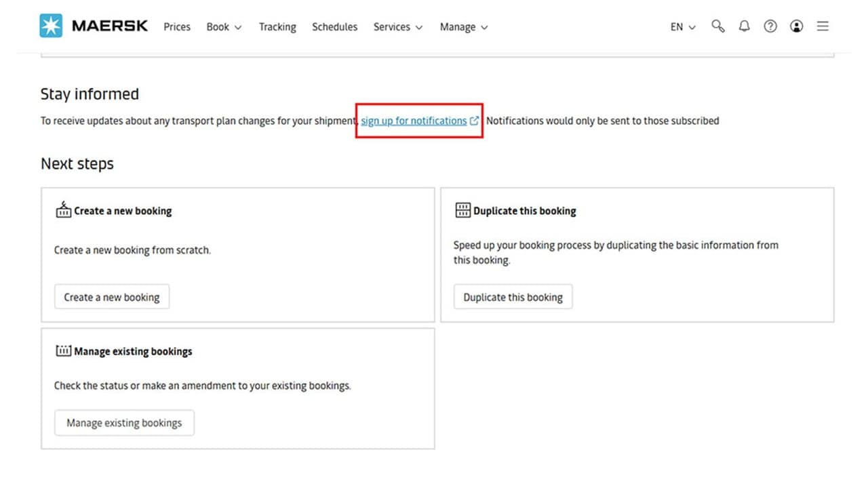Open the help question mark icon

(x=770, y=26)
